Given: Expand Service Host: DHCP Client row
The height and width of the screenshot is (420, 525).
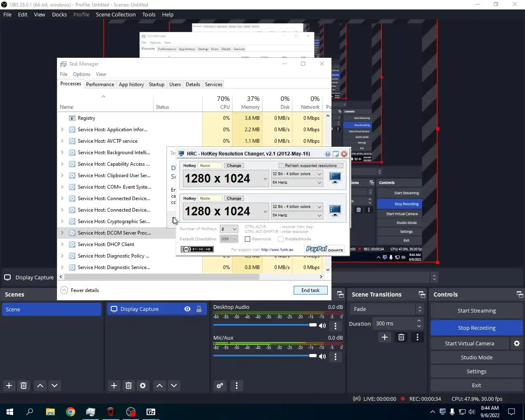Looking at the screenshot, I should click(x=62, y=244).
